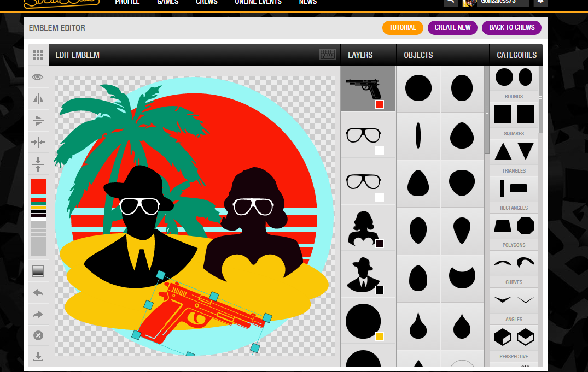Open the Games menu in the top bar

[167, 2]
